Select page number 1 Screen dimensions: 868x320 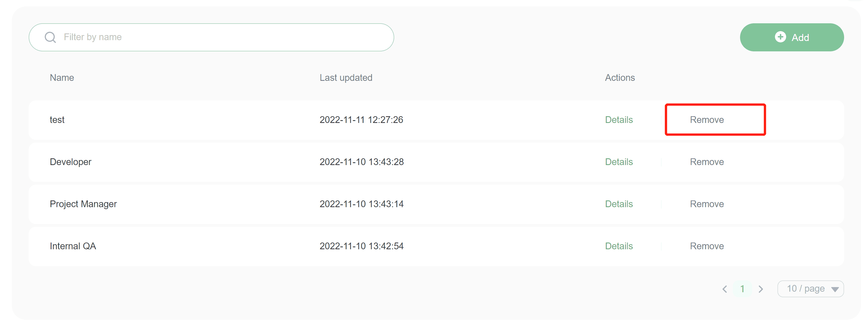coord(742,289)
